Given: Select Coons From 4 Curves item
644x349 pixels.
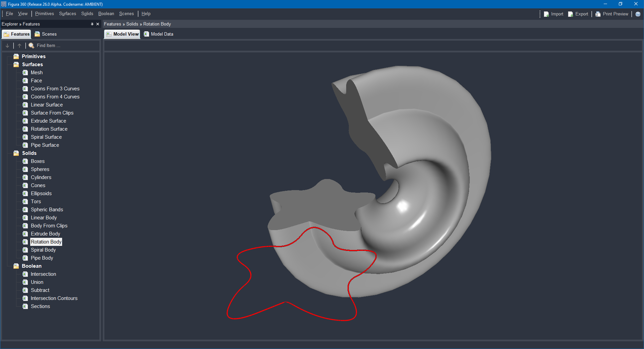Looking at the screenshot, I should coord(55,97).
